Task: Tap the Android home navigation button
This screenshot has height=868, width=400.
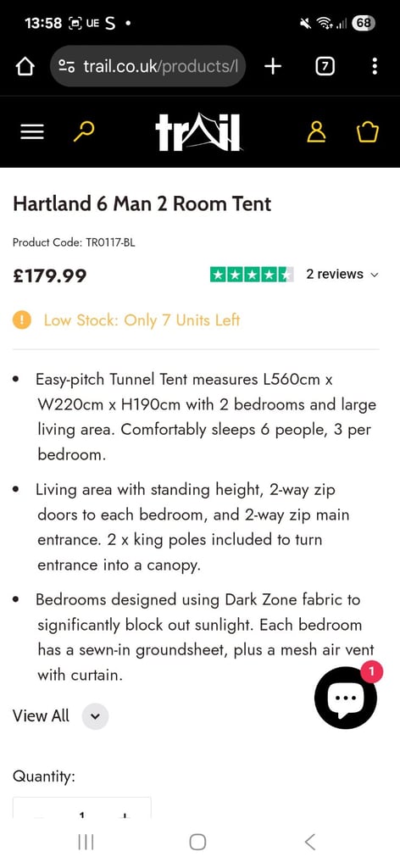Action: coord(197,842)
